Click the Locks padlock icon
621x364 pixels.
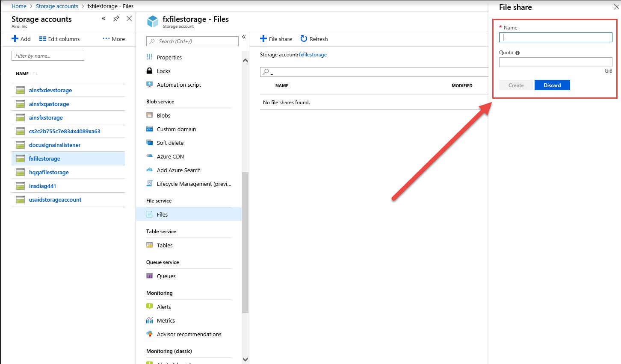(x=149, y=70)
